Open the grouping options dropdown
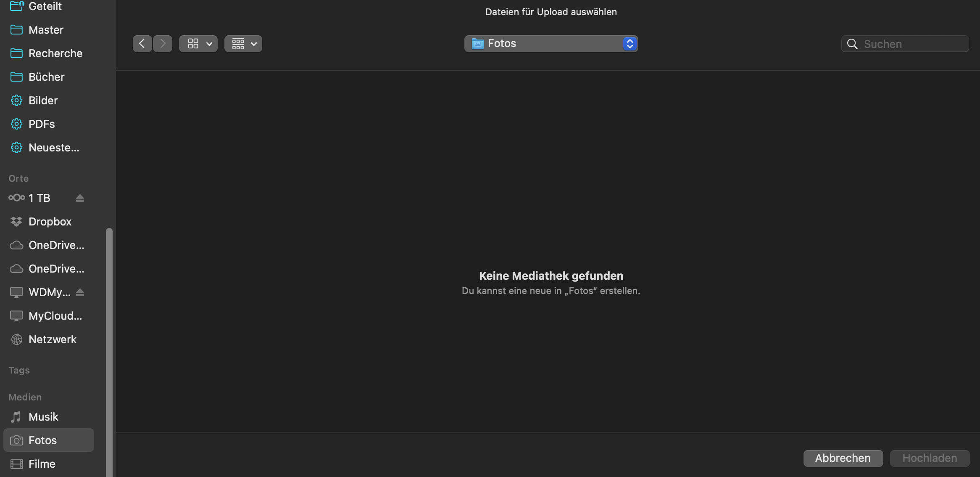The width and height of the screenshot is (980, 477). click(243, 44)
